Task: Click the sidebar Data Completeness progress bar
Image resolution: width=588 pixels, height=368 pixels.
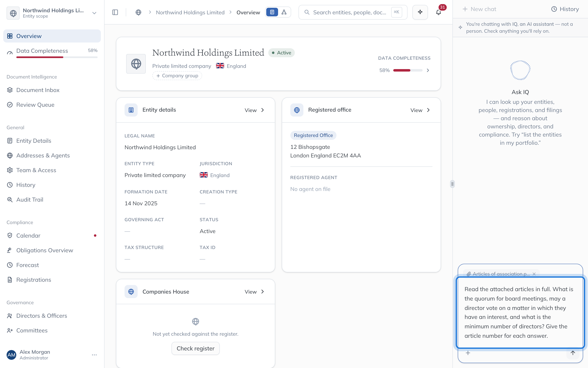Action: coord(57,57)
